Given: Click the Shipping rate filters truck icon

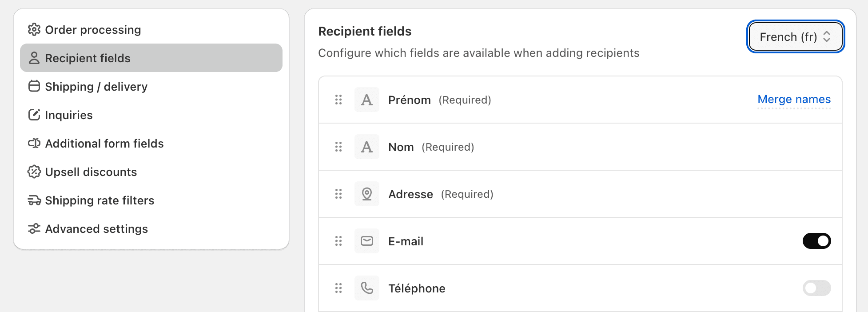Looking at the screenshot, I should pos(34,200).
